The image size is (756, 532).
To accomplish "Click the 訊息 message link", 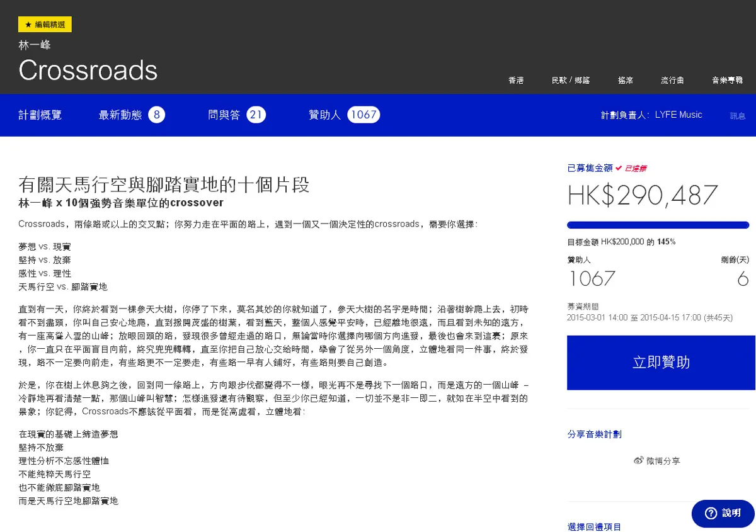I will (738, 116).
